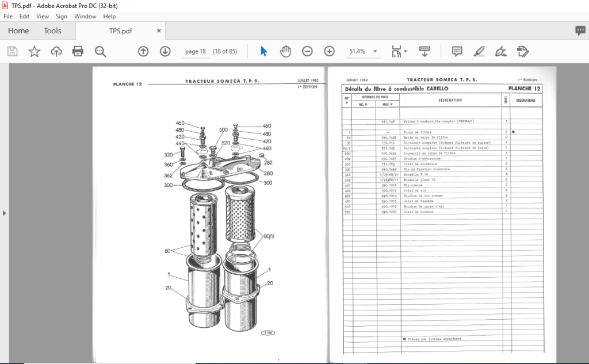This screenshot has height=364, width=589.
Task: Switch to the Tools tab
Action: (52, 31)
